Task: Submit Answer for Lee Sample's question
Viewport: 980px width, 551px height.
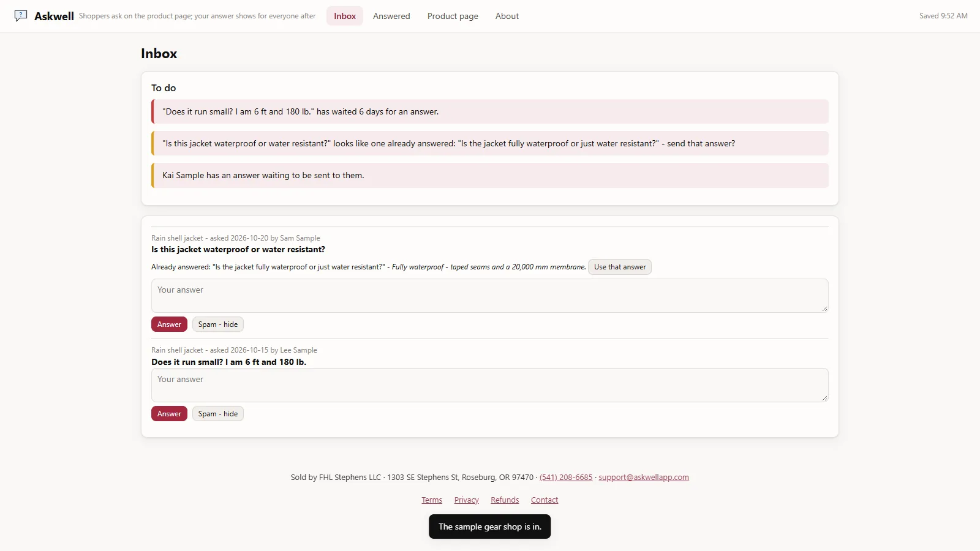Action: [169, 414]
